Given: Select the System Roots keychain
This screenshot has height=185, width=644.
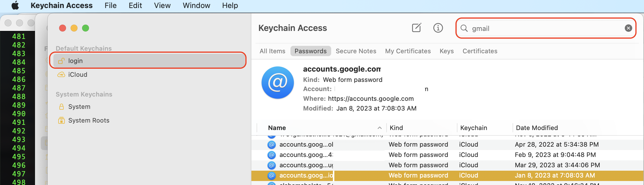Looking at the screenshot, I should point(89,120).
